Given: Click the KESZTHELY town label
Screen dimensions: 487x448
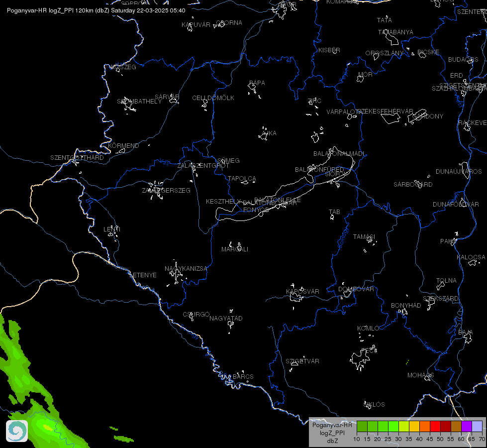Looking at the screenshot, I should pos(223,202).
